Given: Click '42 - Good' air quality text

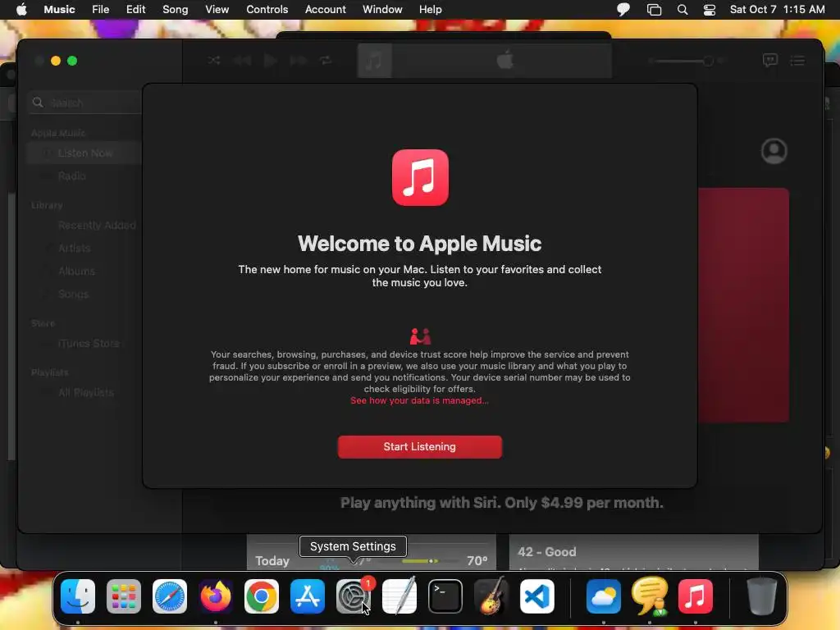Looking at the screenshot, I should [x=547, y=552].
